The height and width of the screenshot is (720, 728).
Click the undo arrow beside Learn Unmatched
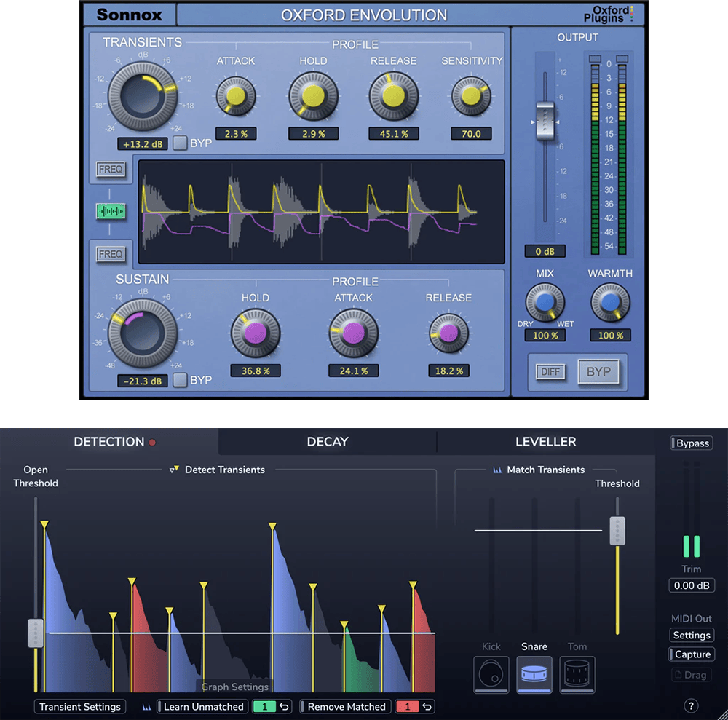coord(285,706)
